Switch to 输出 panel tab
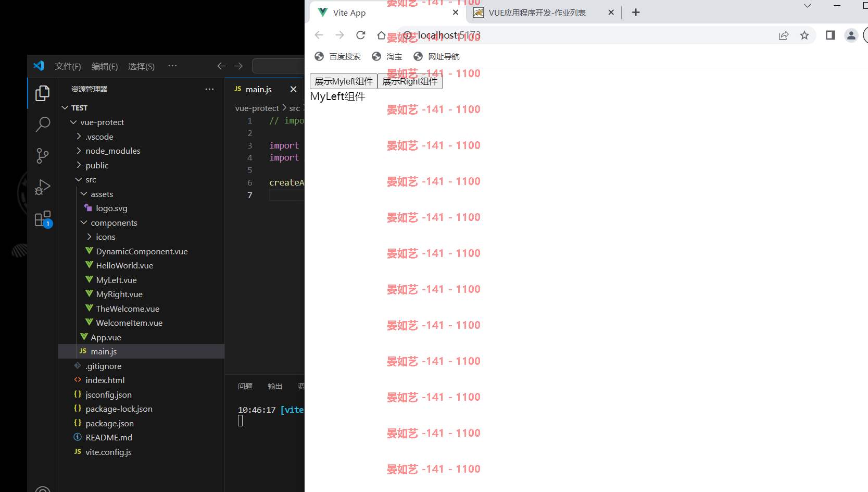Image resolution: width=868 pixels, height=492 pixels. pos(274,386)
